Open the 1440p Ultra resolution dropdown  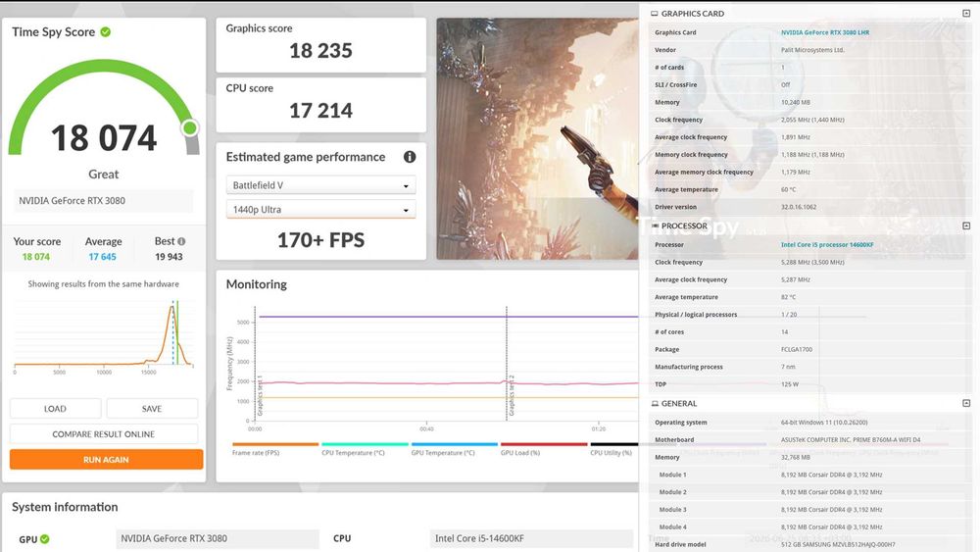[320, 210]
